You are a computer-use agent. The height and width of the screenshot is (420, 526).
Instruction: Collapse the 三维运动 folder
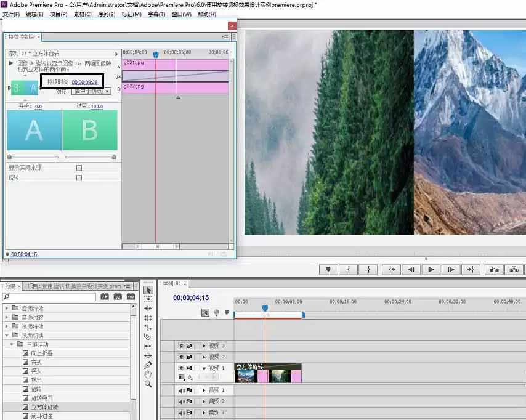(12, 344)
